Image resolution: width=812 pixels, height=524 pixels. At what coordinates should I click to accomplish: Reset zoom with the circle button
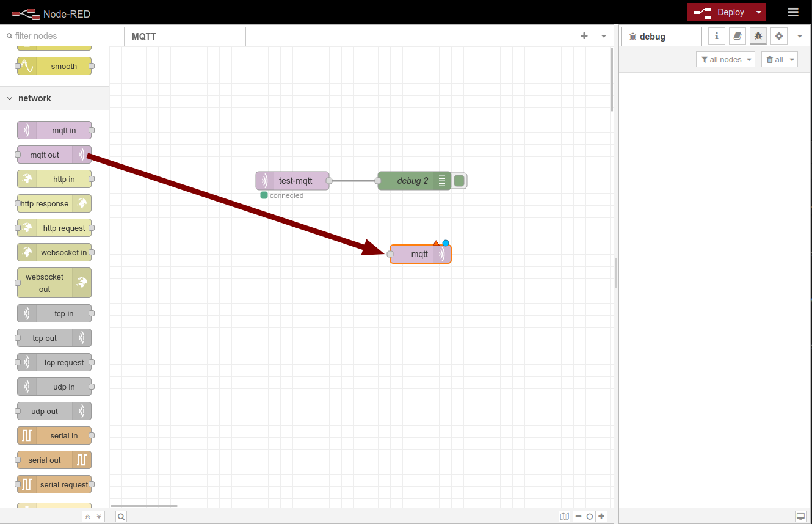[590, 517]
